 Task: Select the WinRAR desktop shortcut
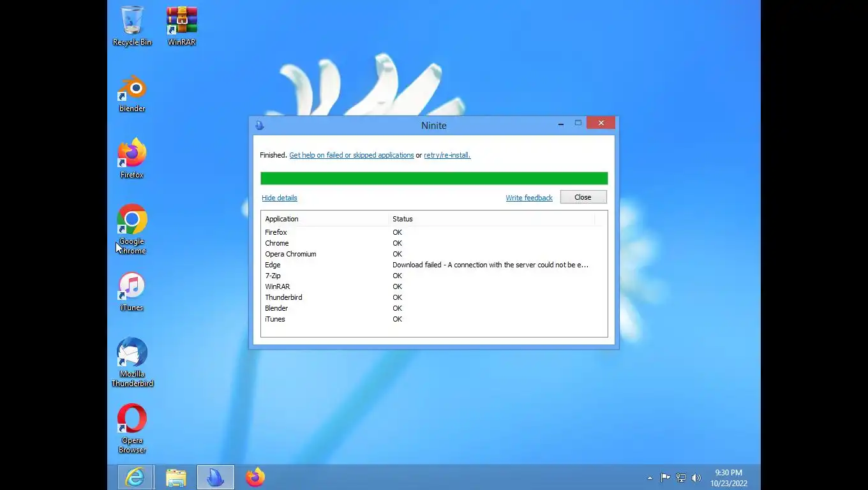(182, 26)
